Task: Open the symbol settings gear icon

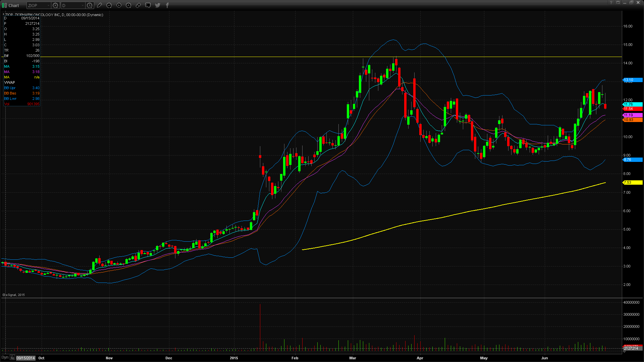Action: [56, 5]
